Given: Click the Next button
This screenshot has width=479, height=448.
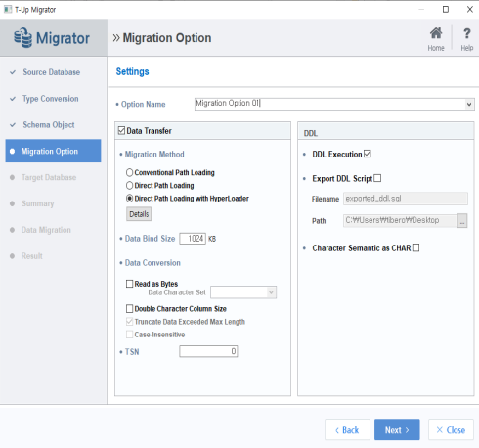Looking at the screenshot, I should pos(397,430).
